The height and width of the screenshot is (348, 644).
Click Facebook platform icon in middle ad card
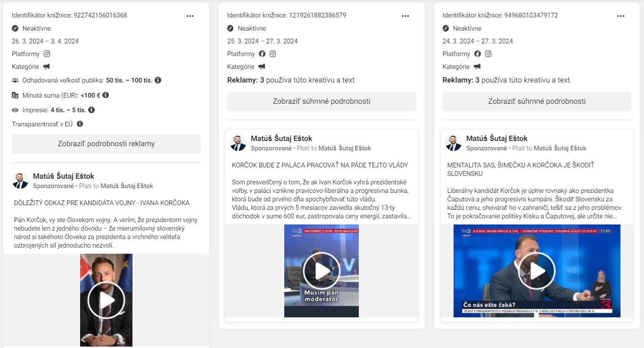262,54
